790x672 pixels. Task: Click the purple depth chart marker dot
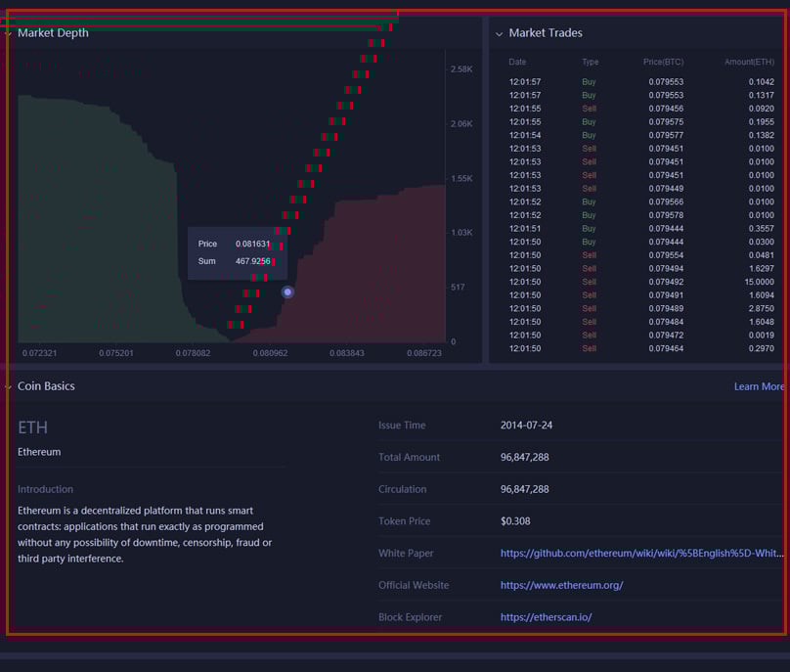(287, 291)
